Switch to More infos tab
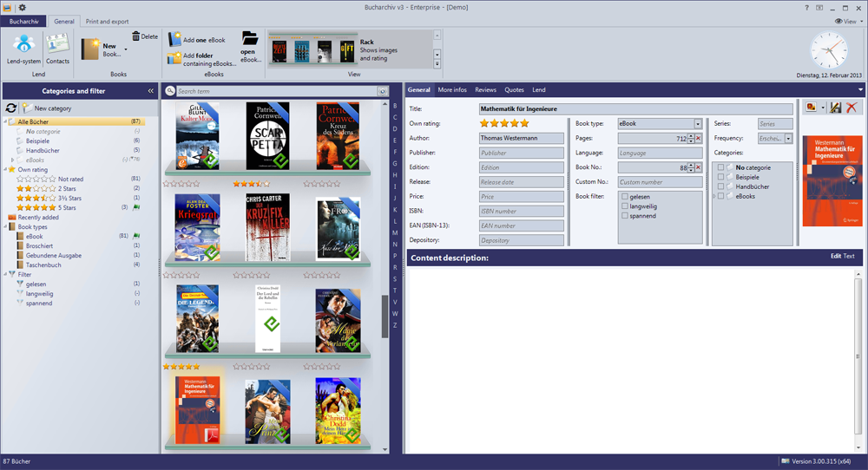868x470 pixels. click(451, 89)
